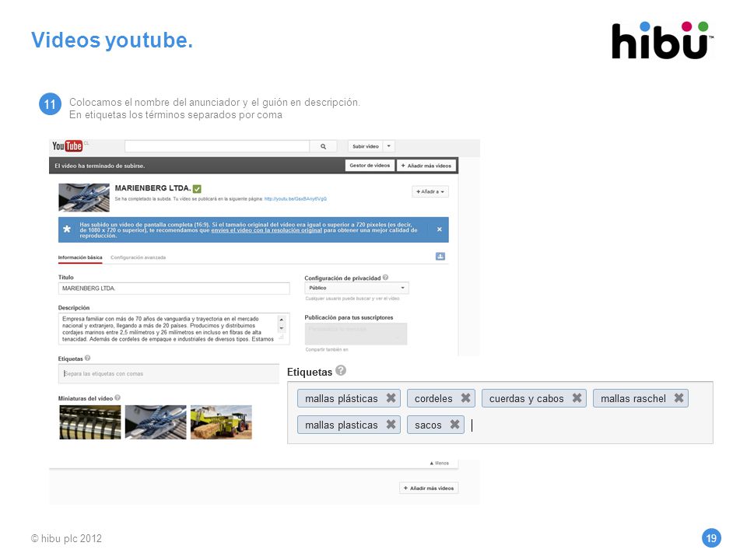Viewport: 747px width, 560px height.
Task: Click the mallas raschel tag label
Action: click(633, 398)
